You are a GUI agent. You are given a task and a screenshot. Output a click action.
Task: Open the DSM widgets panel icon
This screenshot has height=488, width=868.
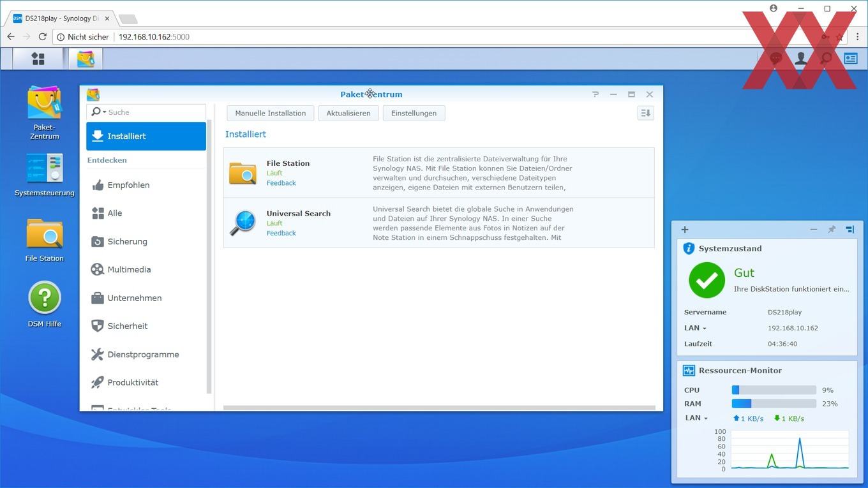point(851,59)
